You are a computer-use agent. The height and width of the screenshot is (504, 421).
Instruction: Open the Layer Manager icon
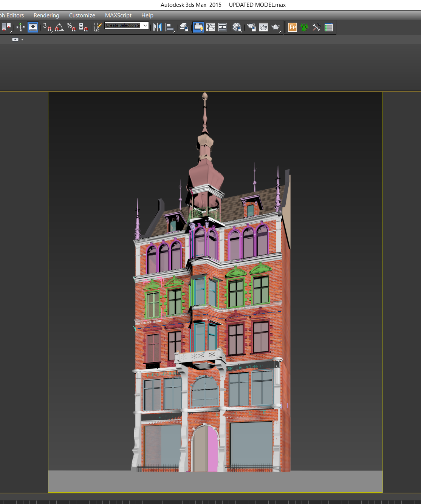[x=184, y=27]
